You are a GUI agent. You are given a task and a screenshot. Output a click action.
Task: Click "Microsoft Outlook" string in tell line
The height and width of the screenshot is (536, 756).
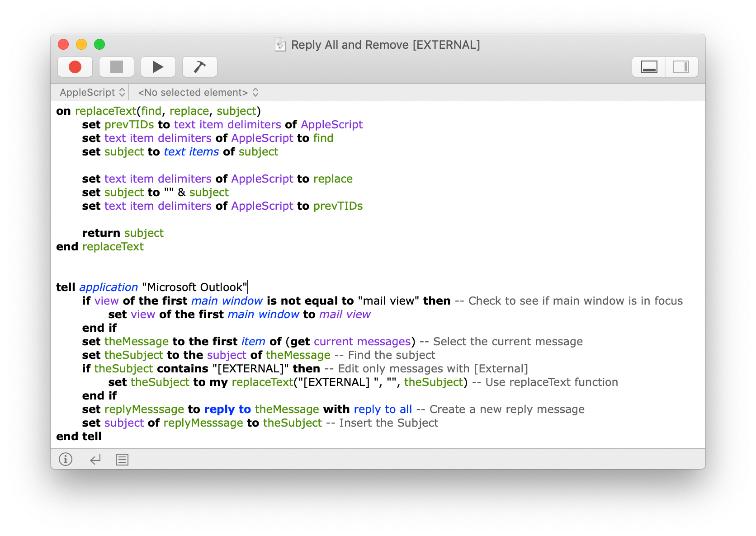(x=195, y=287)
